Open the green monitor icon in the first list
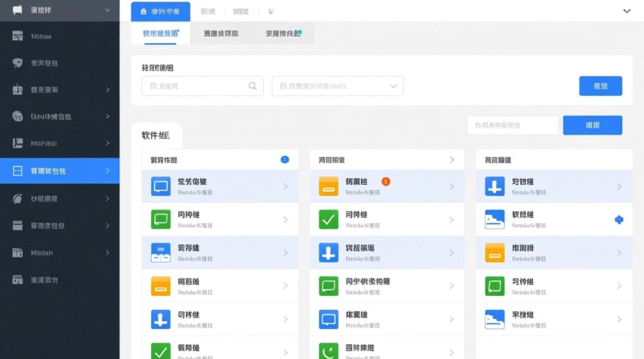The height and width of the screenshot is (359, 644). coord(161,219)
